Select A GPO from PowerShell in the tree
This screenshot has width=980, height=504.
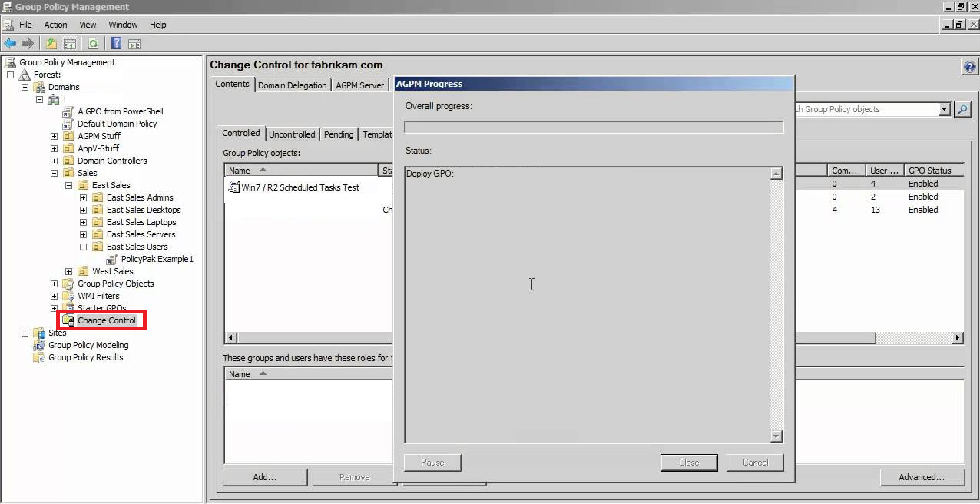click(x=121, y=111)
